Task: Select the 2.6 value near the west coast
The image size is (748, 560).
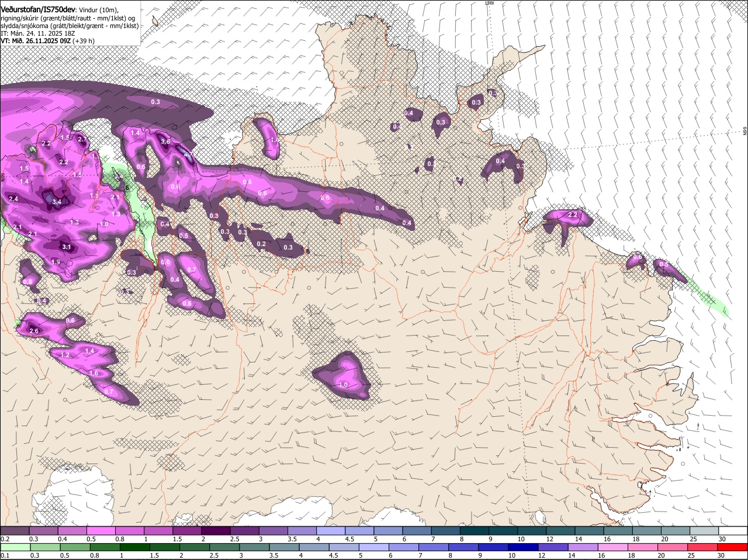Action: click(x=34, y=331)
